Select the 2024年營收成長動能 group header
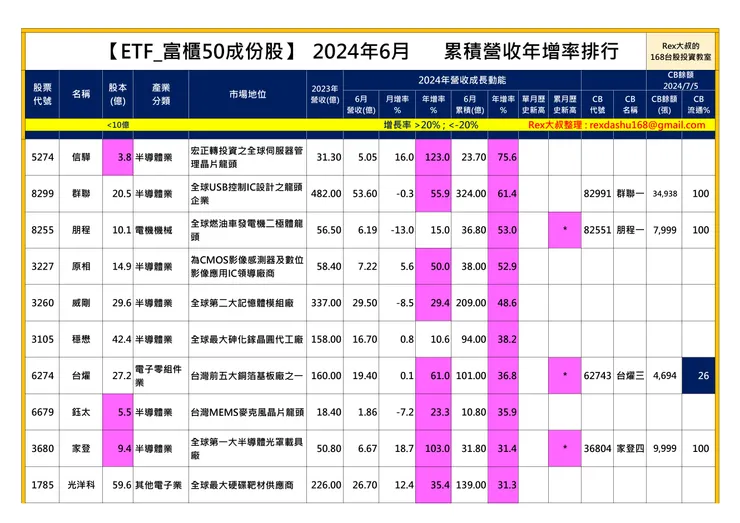 pos(462,80)
